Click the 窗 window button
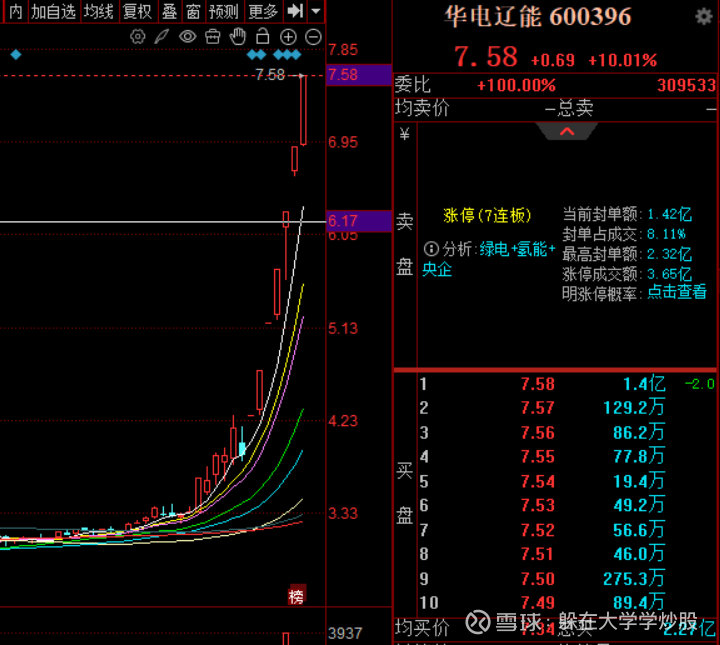720x645 pixels. (193, 11)
